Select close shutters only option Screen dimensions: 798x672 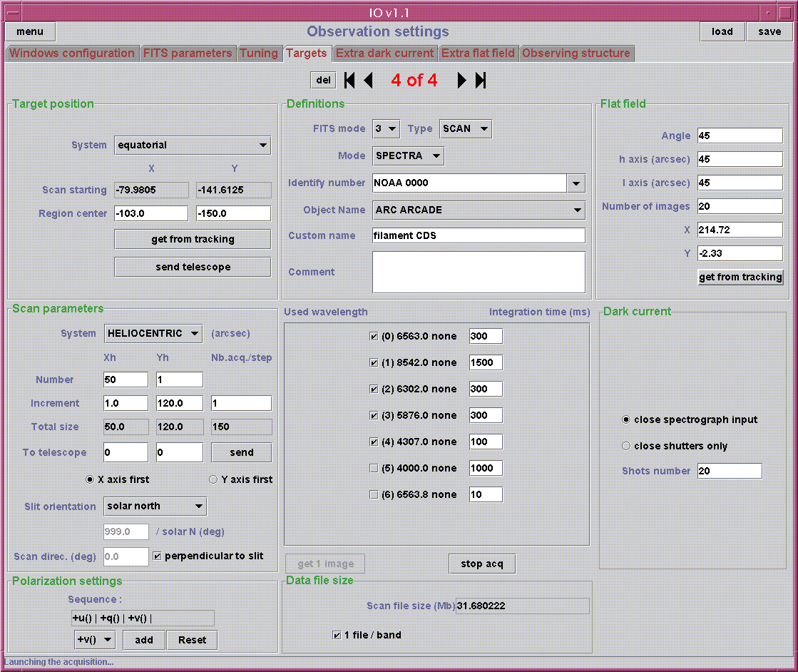tap(626, 446)
